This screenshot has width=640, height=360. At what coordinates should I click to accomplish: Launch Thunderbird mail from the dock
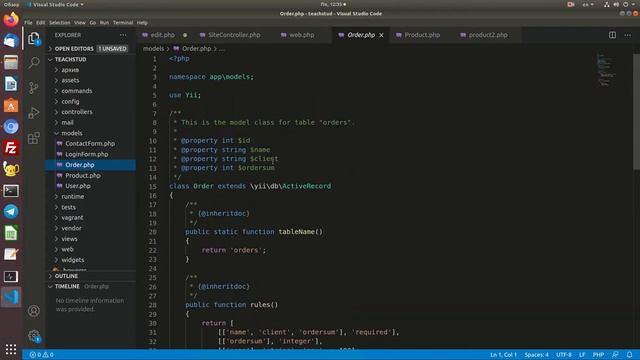click(x=11, y=41)
